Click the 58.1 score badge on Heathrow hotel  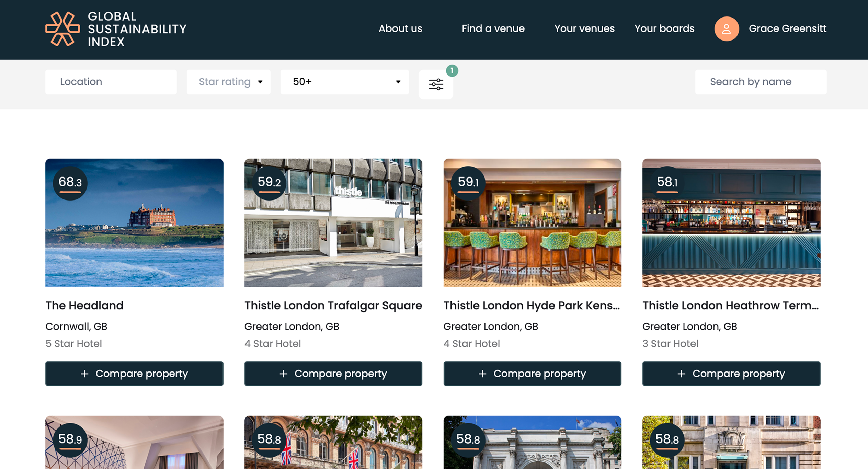point(667,183)
